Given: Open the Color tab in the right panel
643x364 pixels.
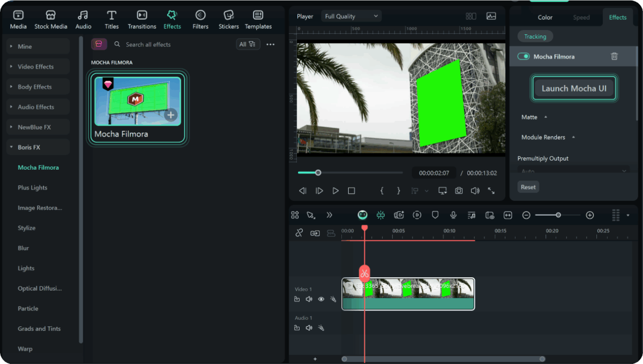Looking at the screenshot, I should pos(544,17).
